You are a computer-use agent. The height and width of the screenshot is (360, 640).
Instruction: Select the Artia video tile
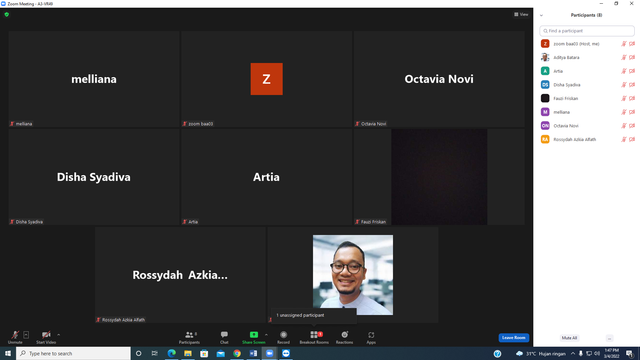coord(267,177)
